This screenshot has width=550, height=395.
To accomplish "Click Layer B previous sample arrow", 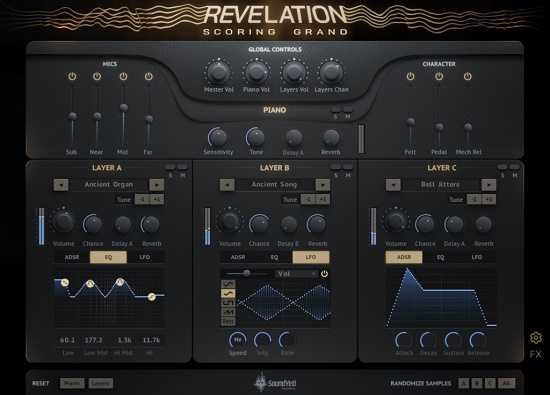I will (x=227, y=185).
